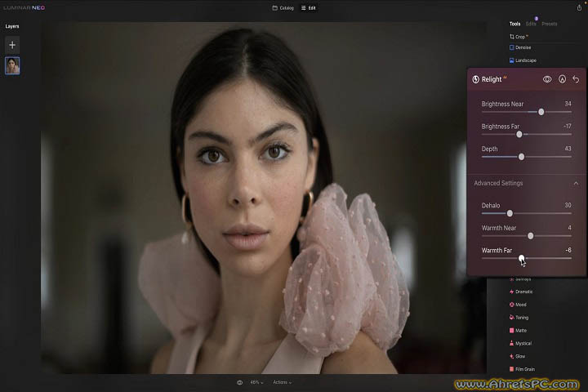Screen dimensions: 588x392
Task: Click the Brightness Far slider handle
Action: pyautogui.click(x=519, y=134)
